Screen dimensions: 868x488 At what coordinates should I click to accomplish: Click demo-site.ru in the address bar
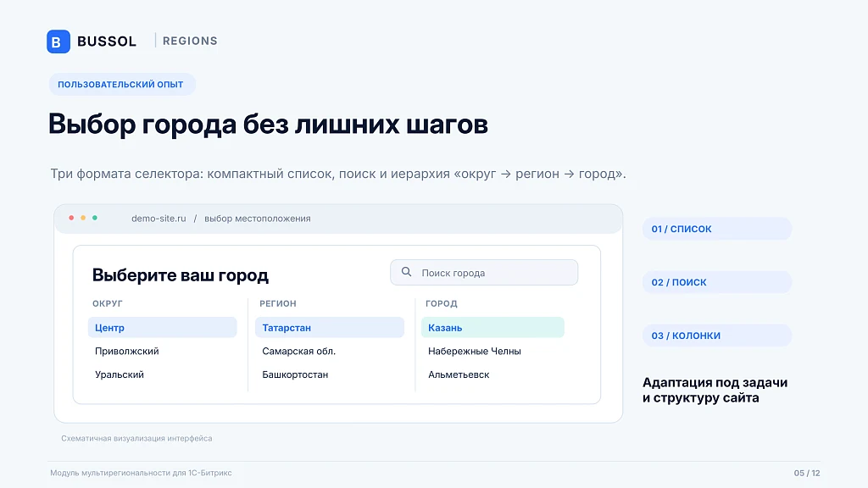(159, 219)
